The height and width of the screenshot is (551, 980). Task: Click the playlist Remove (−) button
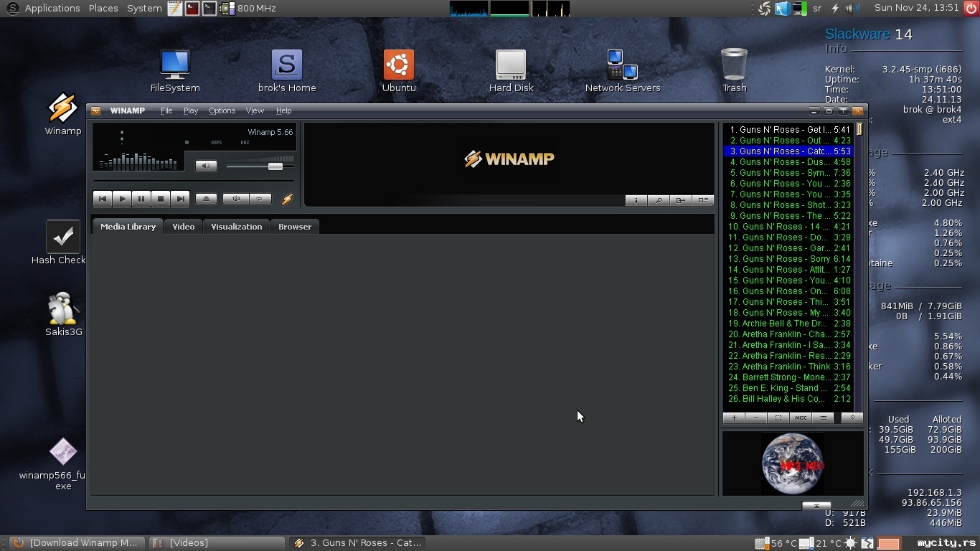(756, 418)
